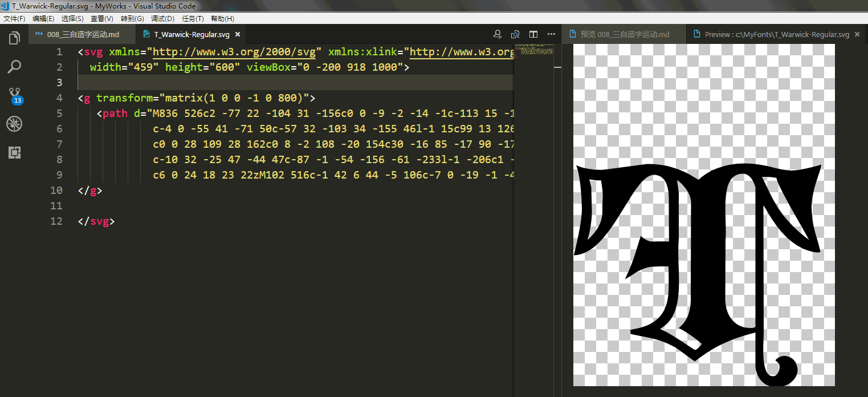Image resolution: width=868 pixels, height=397 pixels.
Task: Open the 转到(G) menu
Action: 132,19
